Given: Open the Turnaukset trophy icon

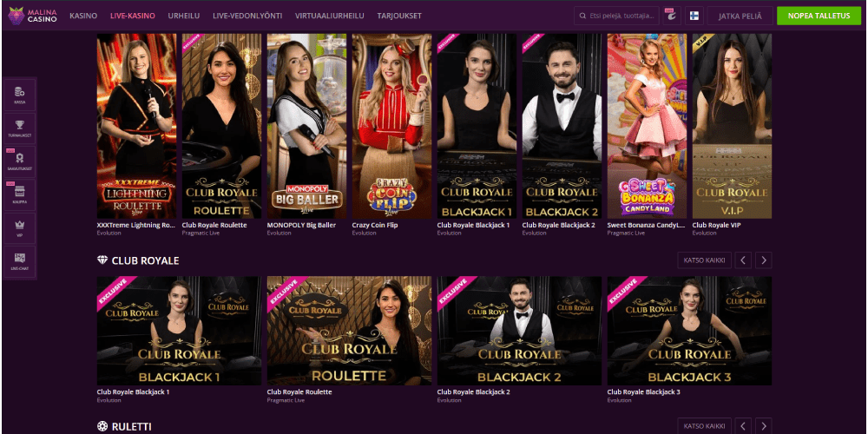Looking at the screenshot, I should 20,128.
